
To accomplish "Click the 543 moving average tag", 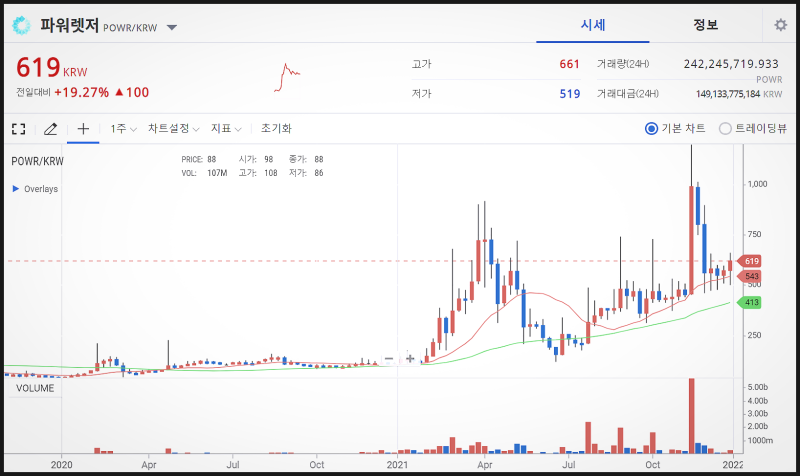I will 749,277.
